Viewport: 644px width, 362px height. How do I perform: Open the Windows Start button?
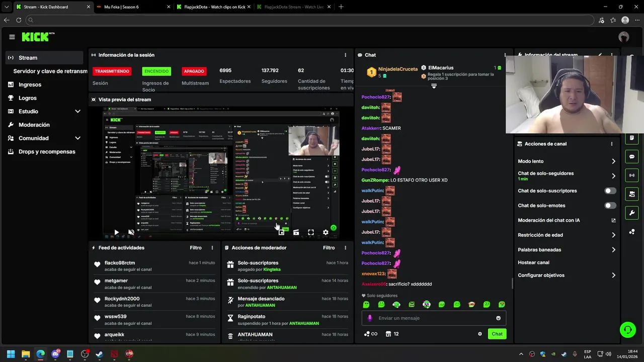[x=11, y=354]
